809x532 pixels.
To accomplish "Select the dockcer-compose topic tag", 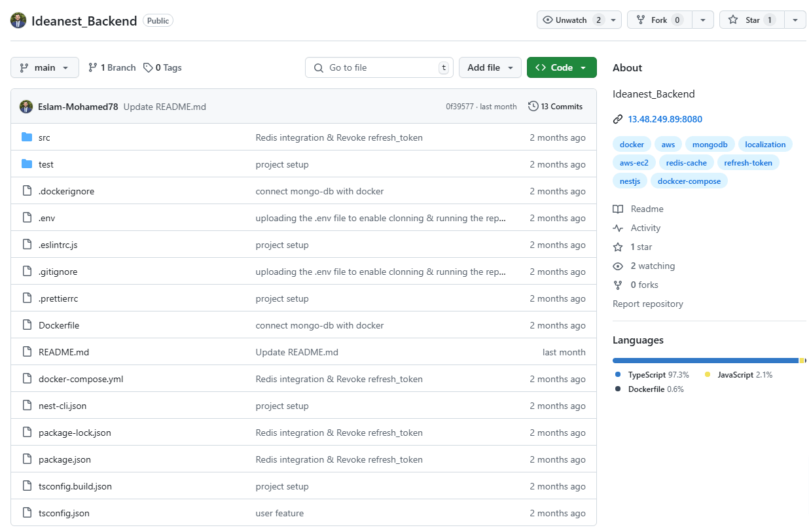I will tap(689, 181).
